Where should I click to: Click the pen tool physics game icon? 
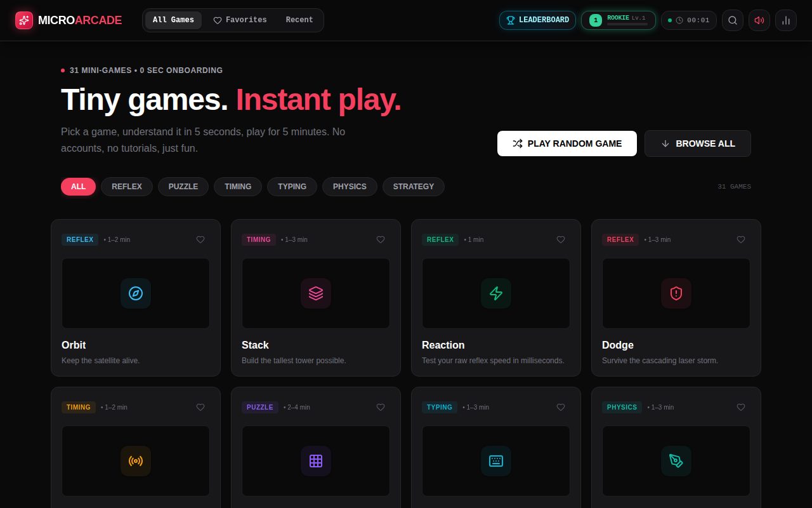coord(676,461)
